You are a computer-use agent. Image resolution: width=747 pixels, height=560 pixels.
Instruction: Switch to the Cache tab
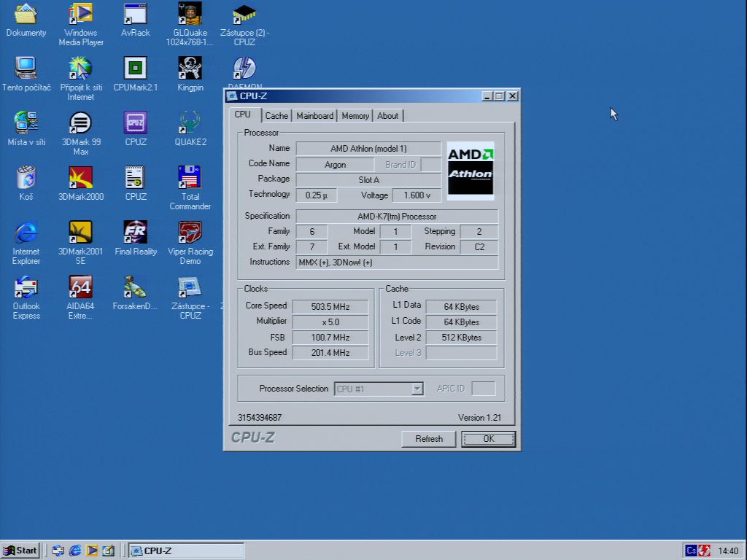click(276, 116)
